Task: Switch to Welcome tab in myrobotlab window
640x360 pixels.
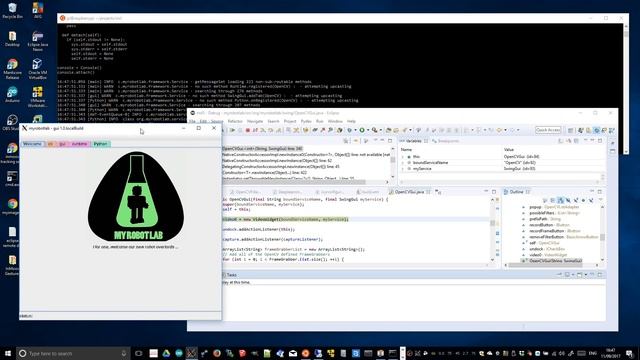Action: [32, 144]
